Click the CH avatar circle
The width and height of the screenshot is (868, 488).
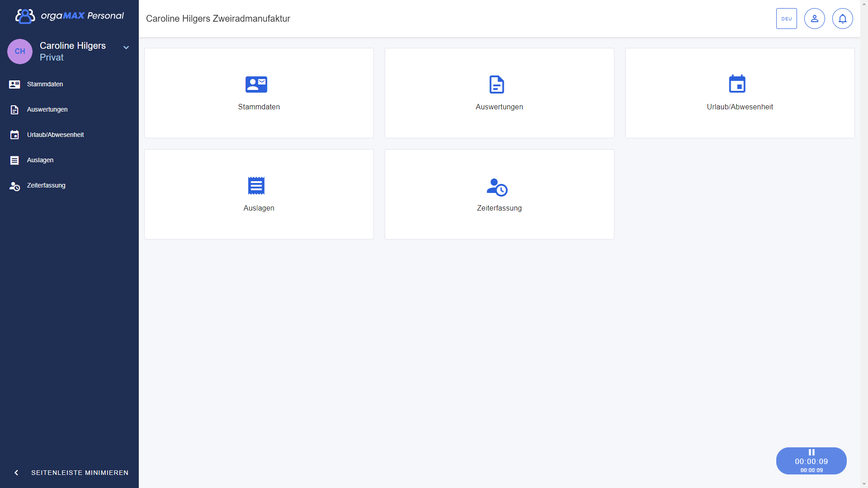(20, 52)
